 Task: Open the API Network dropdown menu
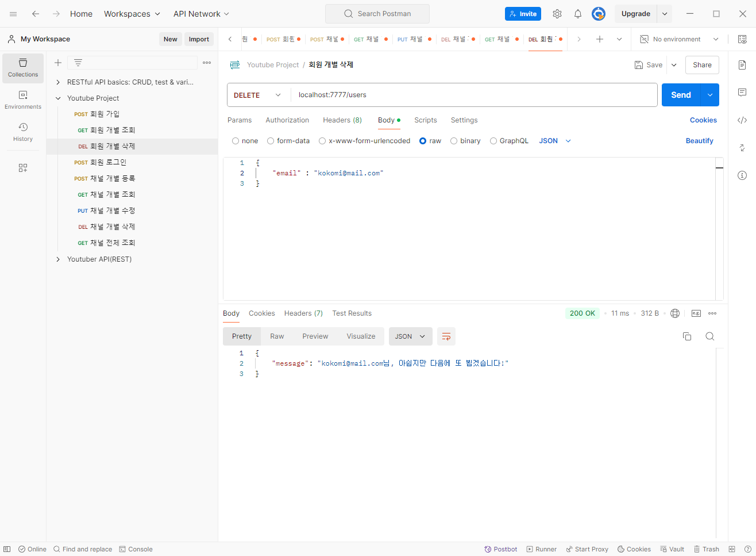click(202, 14)
